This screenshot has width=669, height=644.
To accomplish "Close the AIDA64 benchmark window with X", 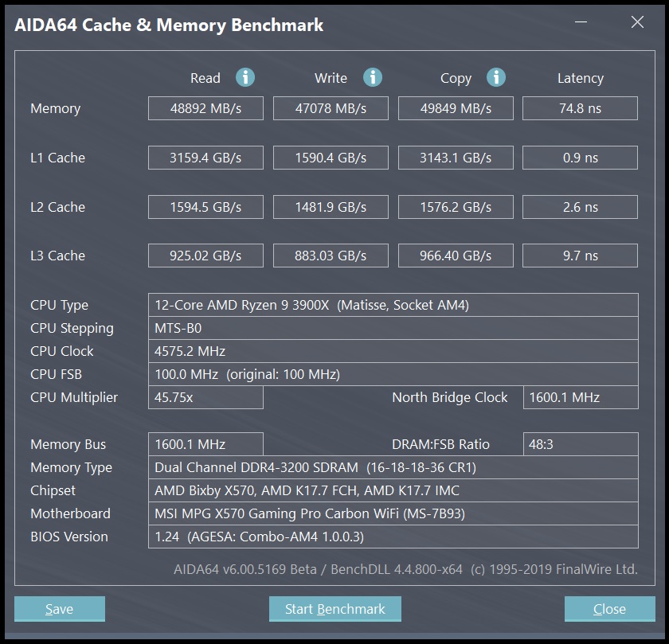I will (637, 22).
